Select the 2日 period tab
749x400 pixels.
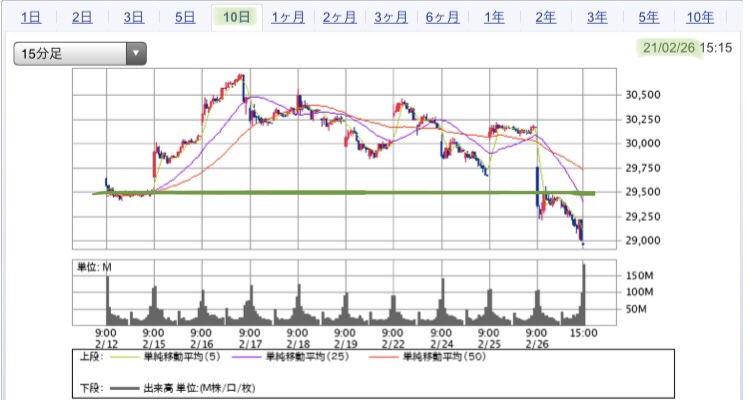click(82, 18)
